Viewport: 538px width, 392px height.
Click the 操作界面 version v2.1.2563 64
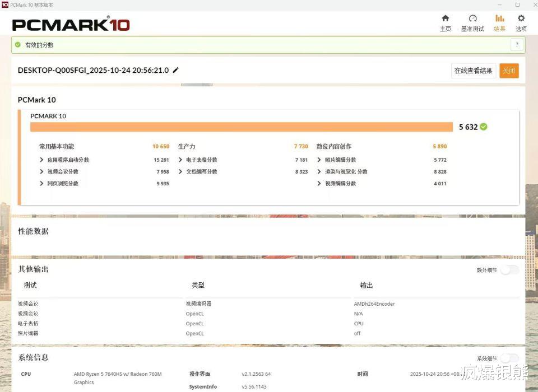(256, 374)
